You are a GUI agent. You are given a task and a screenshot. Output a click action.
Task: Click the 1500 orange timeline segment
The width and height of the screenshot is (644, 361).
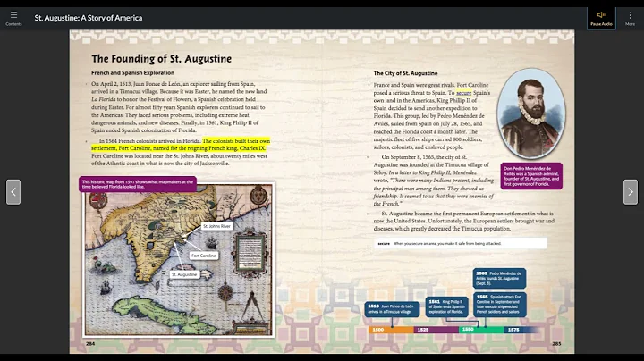coord(391,330)
